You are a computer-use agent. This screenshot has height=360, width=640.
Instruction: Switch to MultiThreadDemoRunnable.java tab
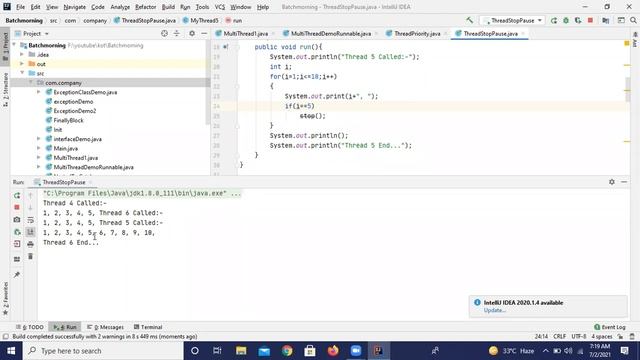331,33
